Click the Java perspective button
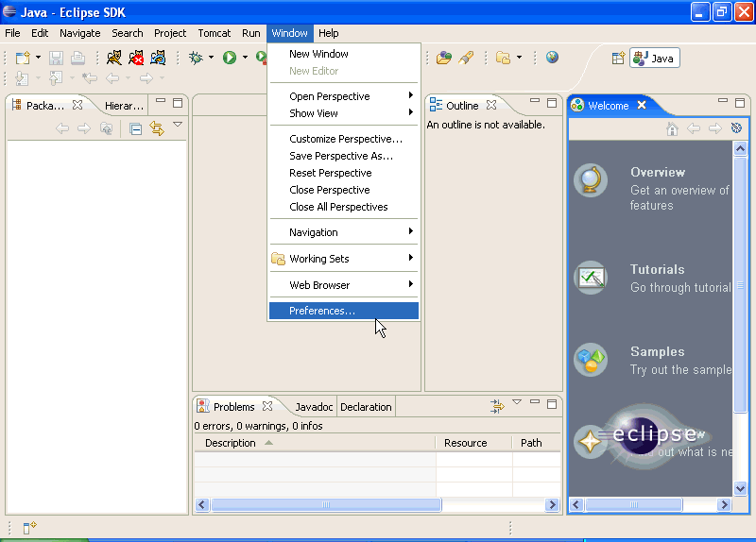The width and height of the screenshot is (756, 542). 654,58
